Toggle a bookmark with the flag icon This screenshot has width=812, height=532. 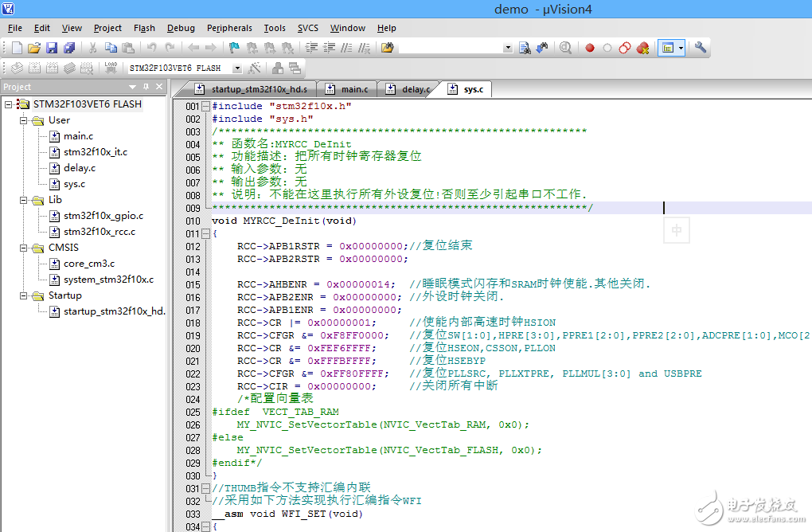(x=234, y=48)
